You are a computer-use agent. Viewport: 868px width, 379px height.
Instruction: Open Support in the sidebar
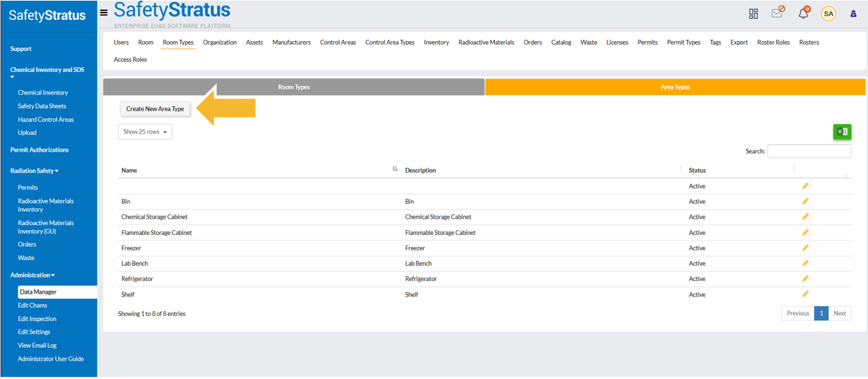coord(21,49)
